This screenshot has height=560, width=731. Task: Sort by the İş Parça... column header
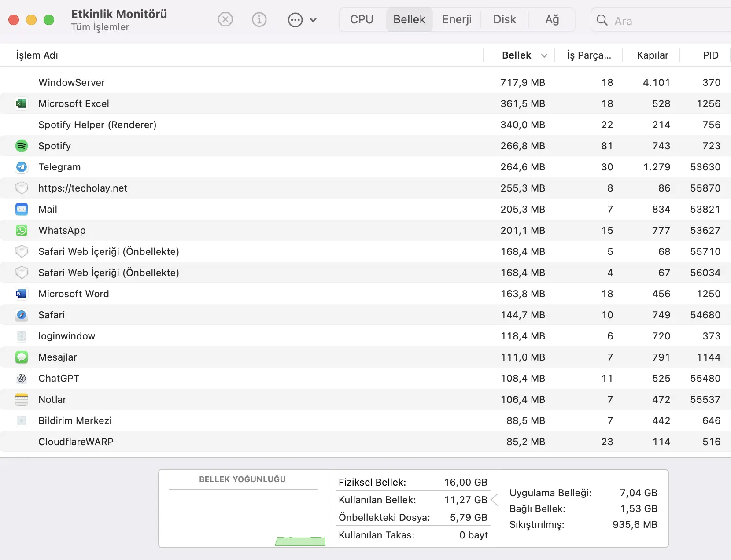[589, 55]
